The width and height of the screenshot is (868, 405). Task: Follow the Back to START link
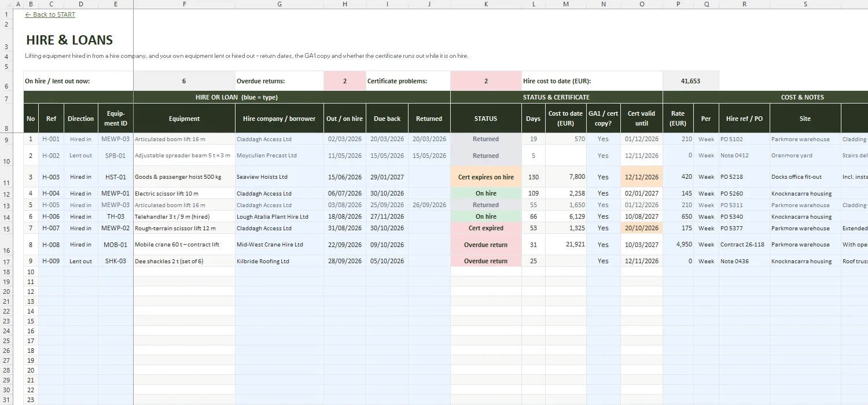(x=50, y=14)
